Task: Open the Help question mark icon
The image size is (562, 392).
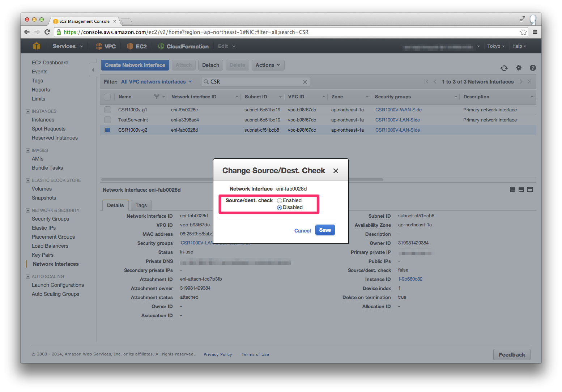Action: pyautogui.click(x=533, y=68)
